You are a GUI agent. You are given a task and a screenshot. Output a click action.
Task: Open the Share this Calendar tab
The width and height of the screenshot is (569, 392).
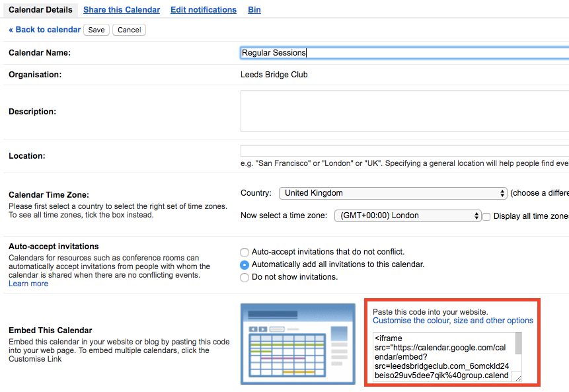point(122,10)
